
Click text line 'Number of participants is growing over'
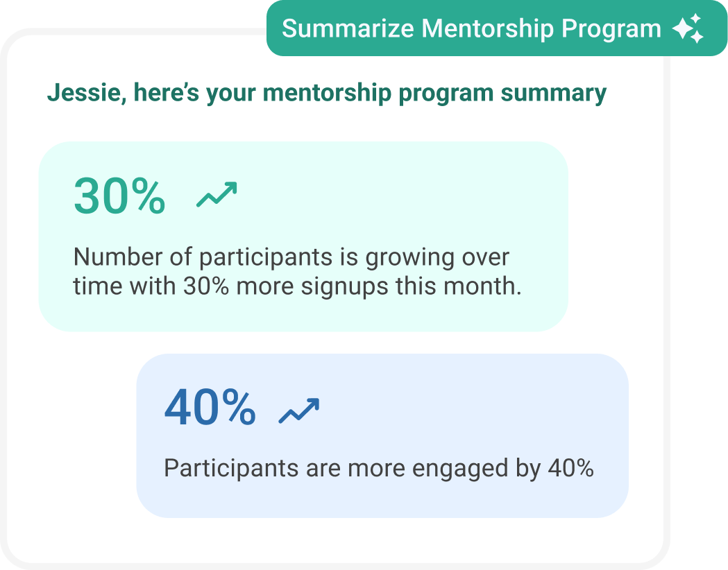(291, 257)
